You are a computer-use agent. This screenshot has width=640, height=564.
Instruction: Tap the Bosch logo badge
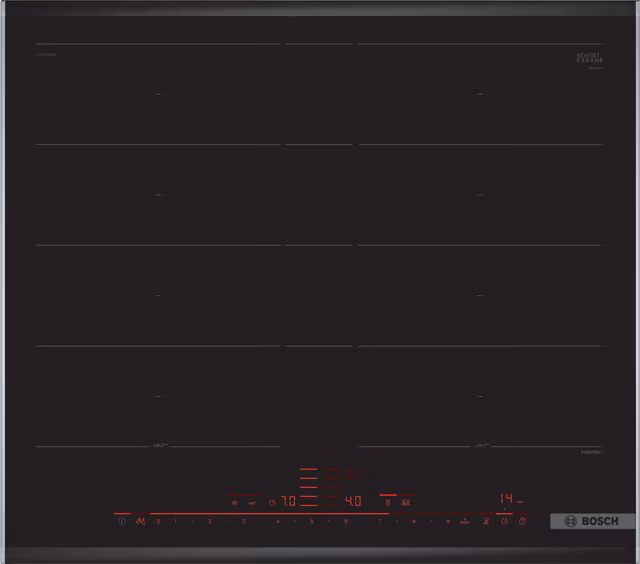[591, 521]
